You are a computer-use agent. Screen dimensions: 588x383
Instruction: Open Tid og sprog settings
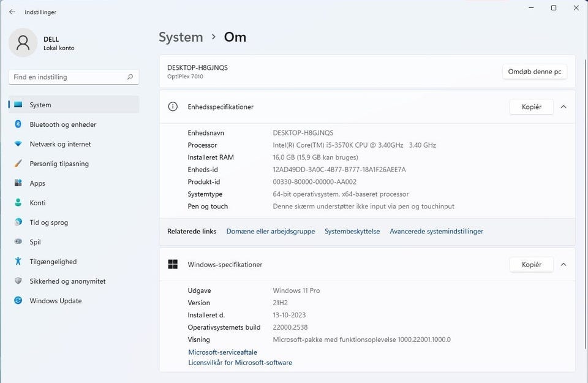tap(48, 222)
